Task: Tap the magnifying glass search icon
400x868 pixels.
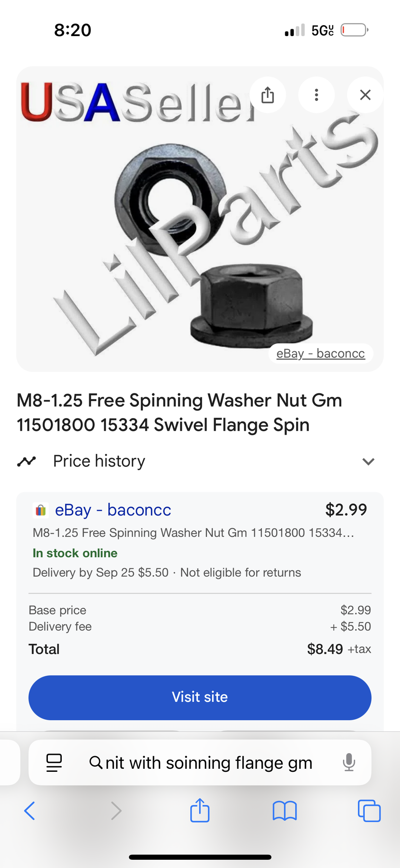Action: click(x=95, y=763)
